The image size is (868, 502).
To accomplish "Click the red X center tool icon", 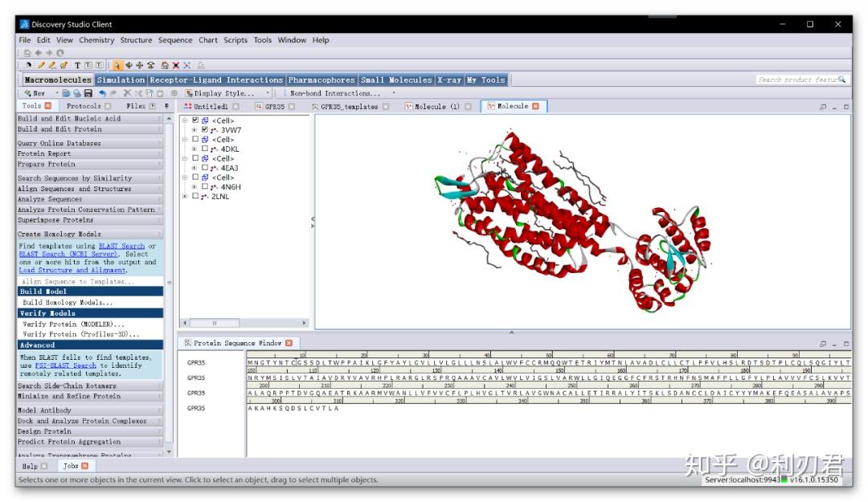I will pos(175,65).
